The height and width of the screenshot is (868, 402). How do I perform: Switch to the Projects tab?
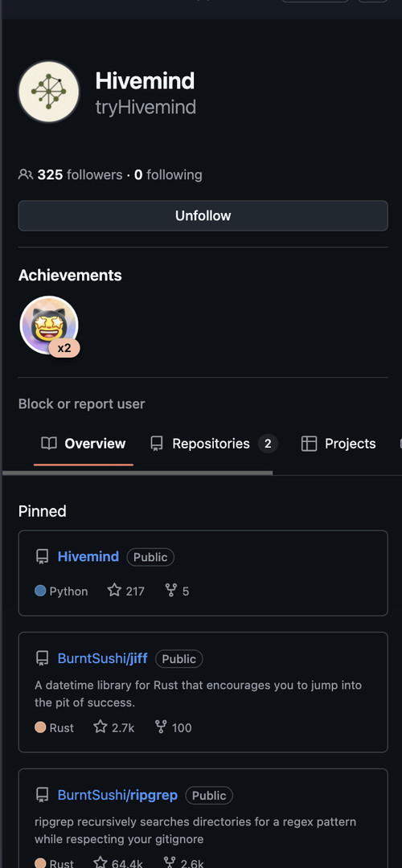click(338, 444)
